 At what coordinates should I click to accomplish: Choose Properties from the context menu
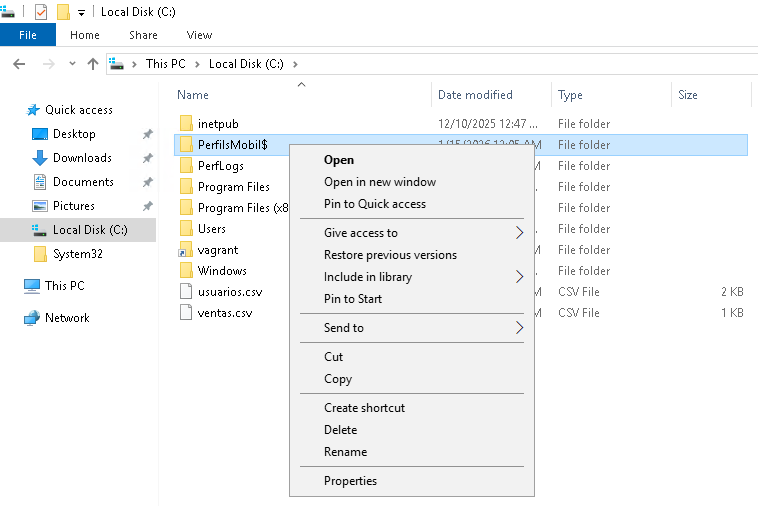[350, 481]
